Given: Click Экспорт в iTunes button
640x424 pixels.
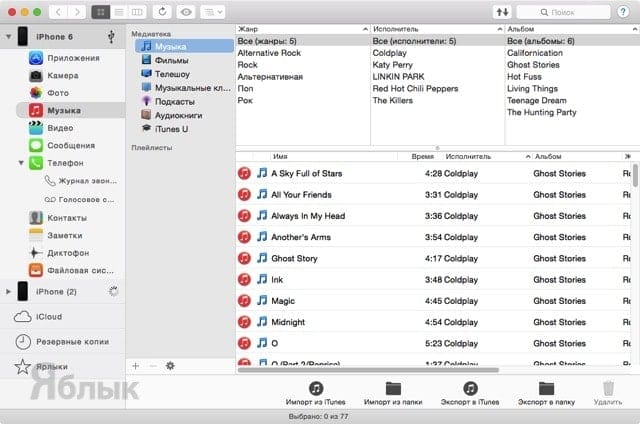Looking at the screenshot, I should [470, 394].
